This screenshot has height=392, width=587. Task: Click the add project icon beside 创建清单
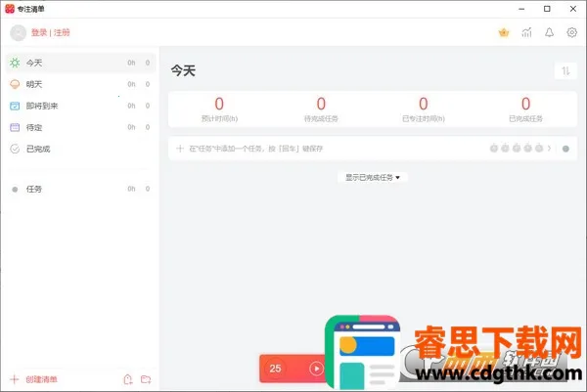127,379
